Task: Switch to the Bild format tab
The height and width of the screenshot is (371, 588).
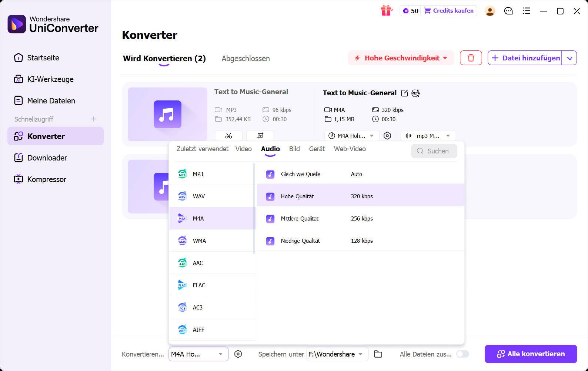Action: [x=294, y=149]
